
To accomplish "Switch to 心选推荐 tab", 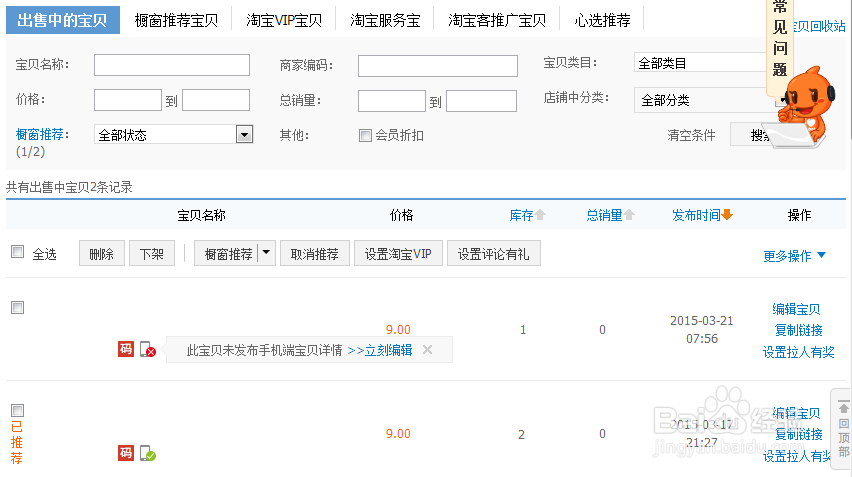I will [x=602, y=21].
